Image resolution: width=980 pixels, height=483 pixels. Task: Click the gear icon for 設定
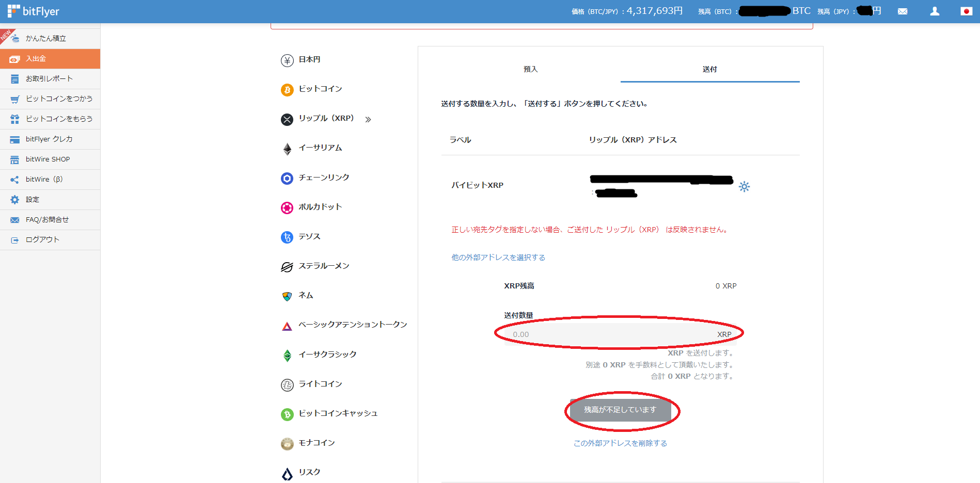[15, 200]
